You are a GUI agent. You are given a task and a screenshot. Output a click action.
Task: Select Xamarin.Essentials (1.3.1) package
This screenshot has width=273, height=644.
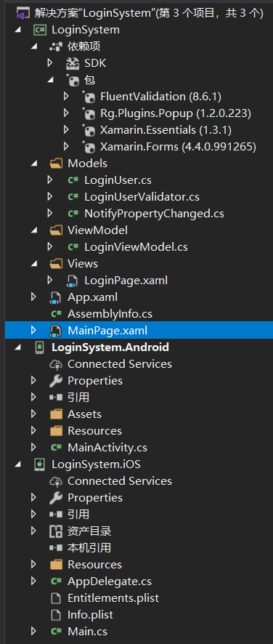pyautogui.click(x=166, y=130)
